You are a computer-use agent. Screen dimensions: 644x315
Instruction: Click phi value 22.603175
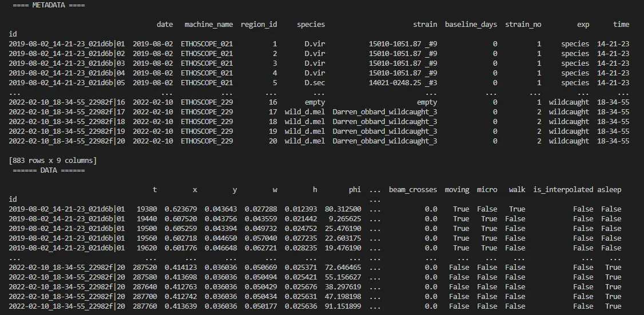pos(343,238)
